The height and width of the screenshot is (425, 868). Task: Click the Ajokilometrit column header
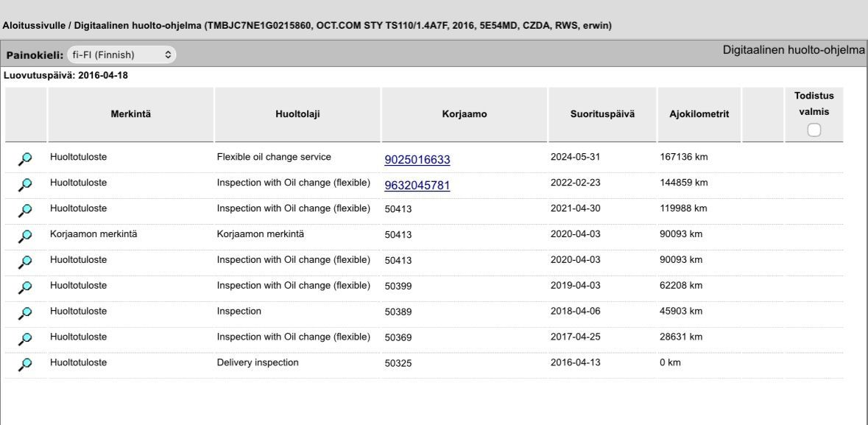[699, 114]
